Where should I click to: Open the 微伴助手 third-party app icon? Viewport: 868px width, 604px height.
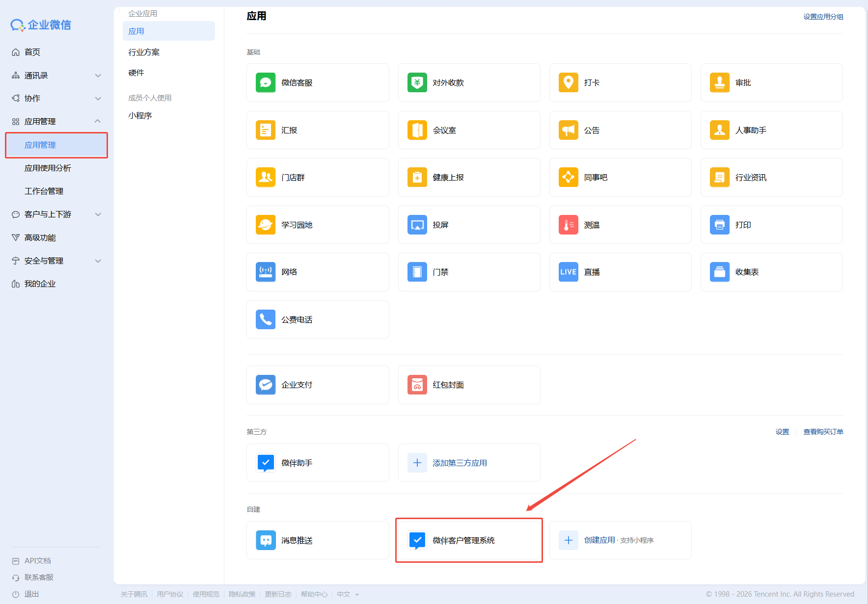pyautogui.click(x=266, y=463)
